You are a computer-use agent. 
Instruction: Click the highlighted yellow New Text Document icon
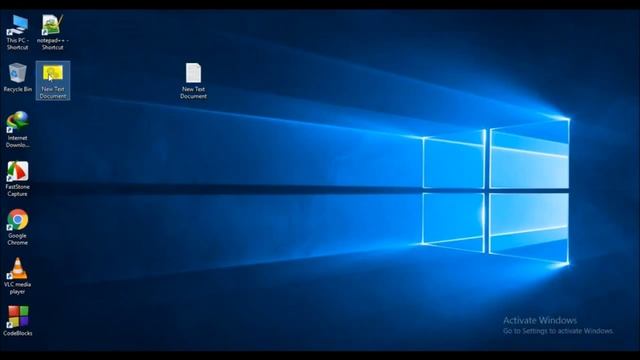point(53,73)
